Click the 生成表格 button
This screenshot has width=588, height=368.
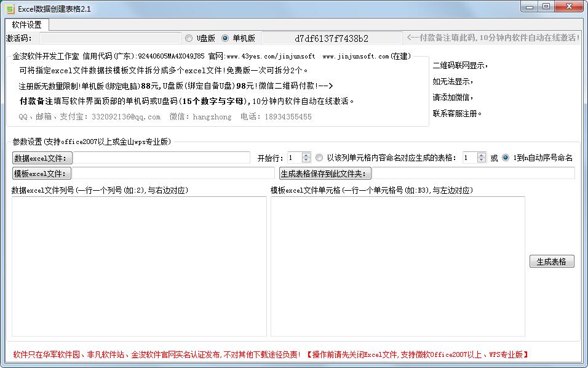[551, 262]
